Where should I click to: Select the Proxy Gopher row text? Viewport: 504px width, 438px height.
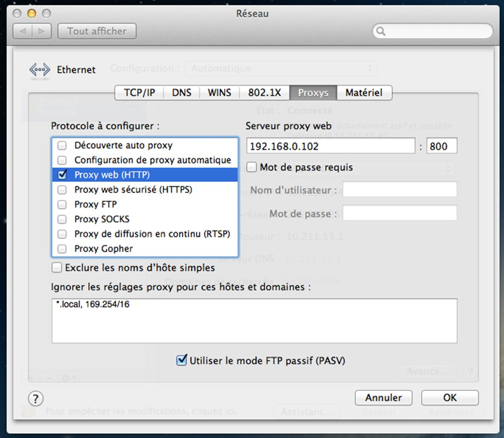point(104,249)
